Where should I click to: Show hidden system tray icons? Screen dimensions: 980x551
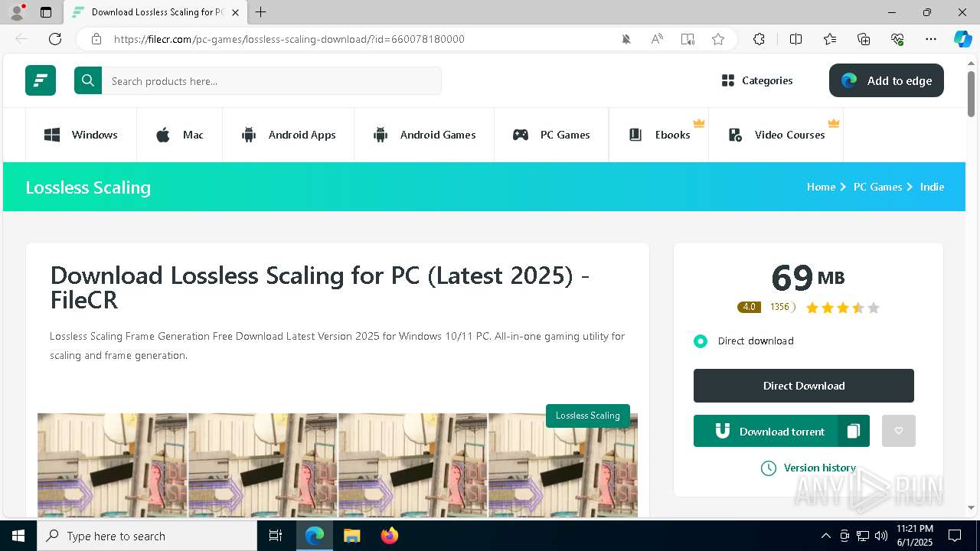pyautogui.click(x=825, y=536)
